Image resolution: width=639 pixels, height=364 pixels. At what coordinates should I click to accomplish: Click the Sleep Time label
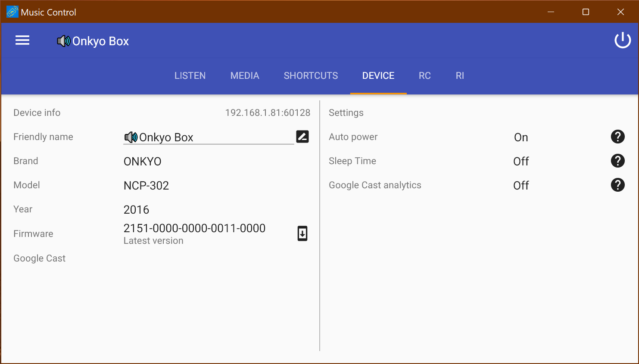[352, 161]
